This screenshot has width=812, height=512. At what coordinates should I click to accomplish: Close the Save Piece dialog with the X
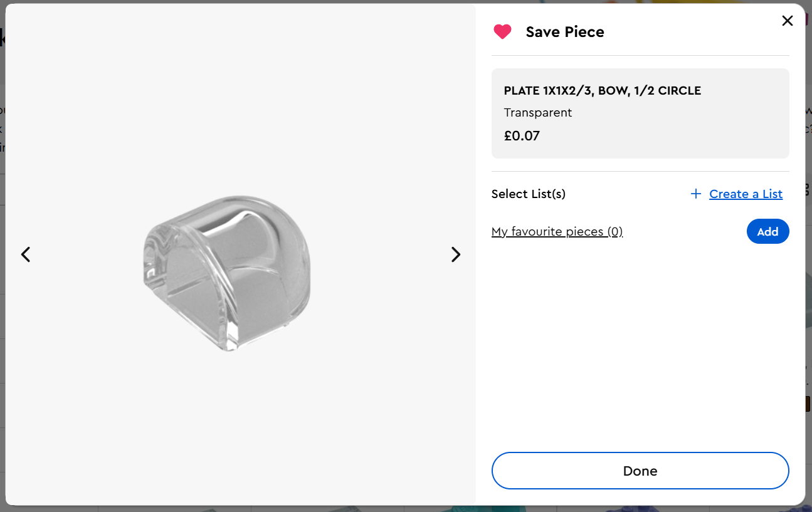pyautogui.click(x=788, y=21)
